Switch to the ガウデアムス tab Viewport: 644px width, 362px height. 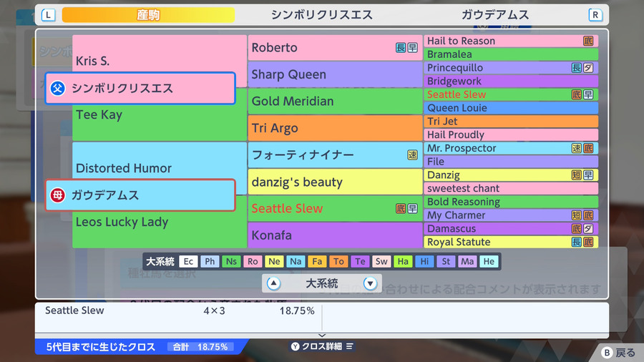tap(495, 15)
